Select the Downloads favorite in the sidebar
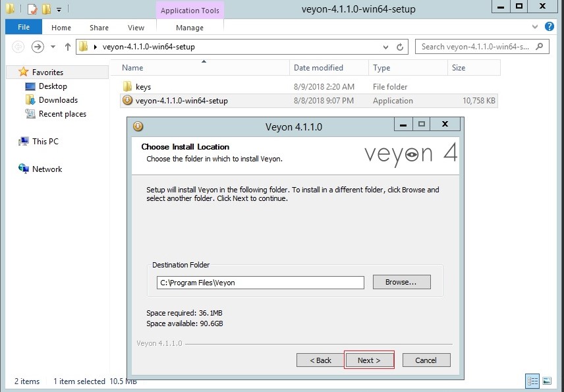 coord(56,101)
